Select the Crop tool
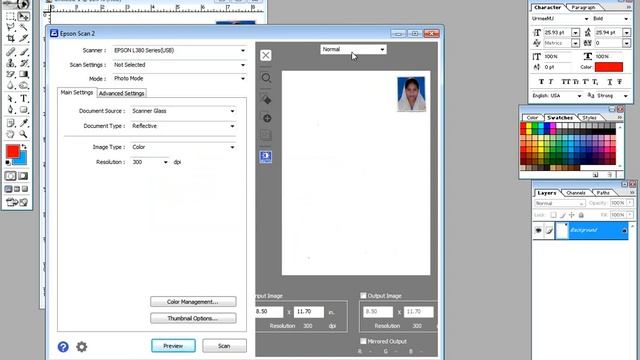Image resolution: width=640 pixels, height=360 pixels. (11, 38)
